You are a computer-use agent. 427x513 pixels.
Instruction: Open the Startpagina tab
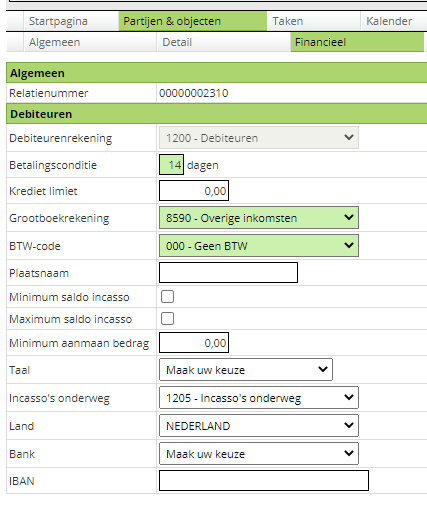click(x=71, y=21)
